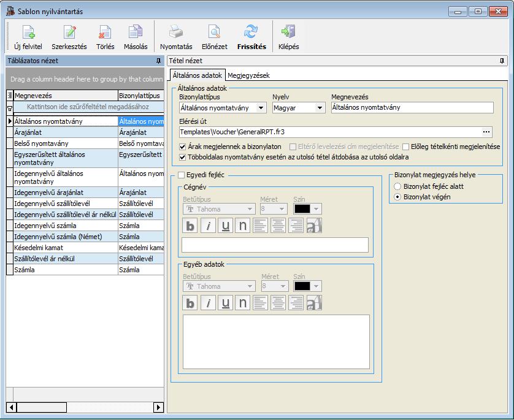Open the Egyéb adatok Szín dropdown arrow
This screenshot has width=514, height=420.
pos(316,286)
